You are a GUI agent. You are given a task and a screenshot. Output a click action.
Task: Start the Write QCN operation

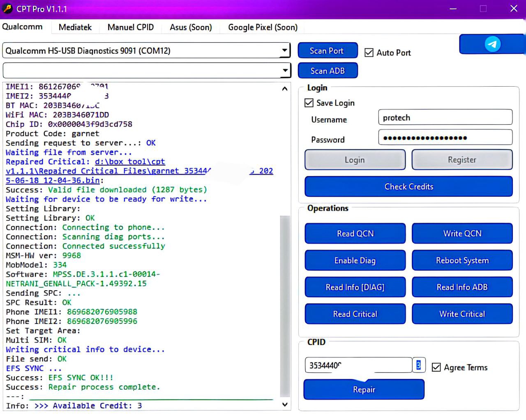tap(462, 234)
